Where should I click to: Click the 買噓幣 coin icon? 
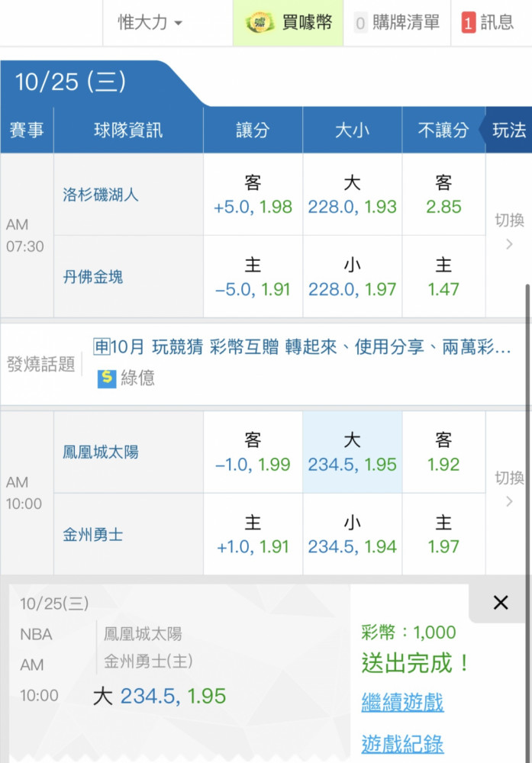260,23
